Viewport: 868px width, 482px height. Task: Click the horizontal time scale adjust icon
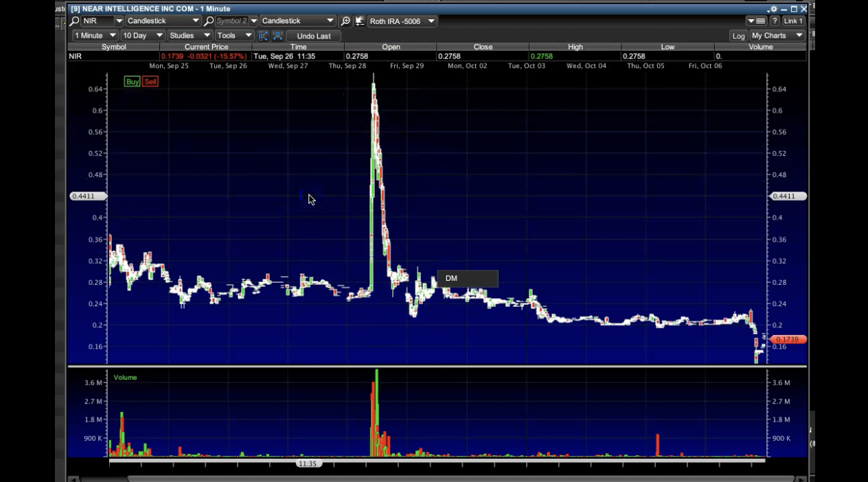click(277, 36)
